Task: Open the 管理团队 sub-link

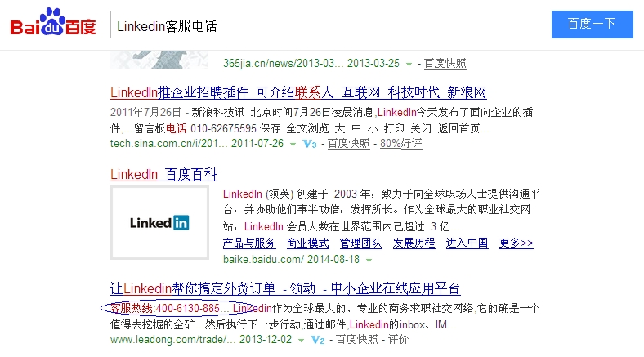Action: [360, 243]
